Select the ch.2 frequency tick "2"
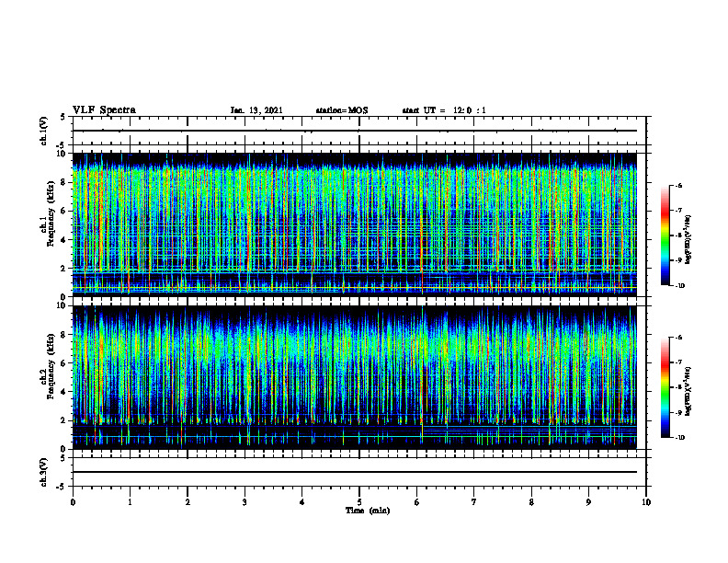Screen dimensions: 728x563 click(64, 420)
